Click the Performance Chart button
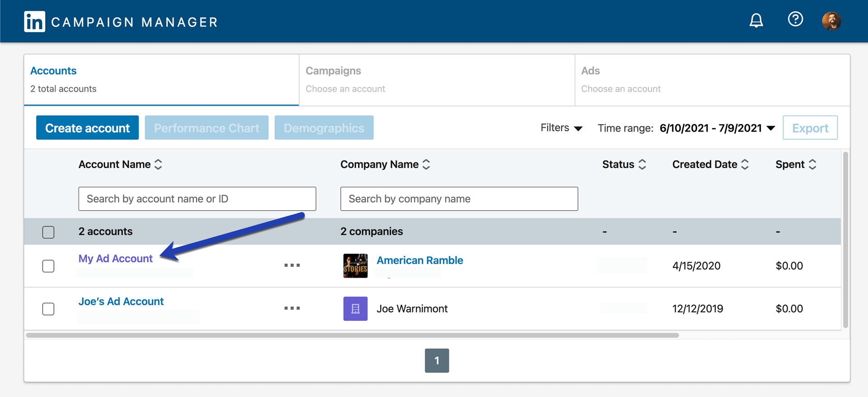 (207, 128)
